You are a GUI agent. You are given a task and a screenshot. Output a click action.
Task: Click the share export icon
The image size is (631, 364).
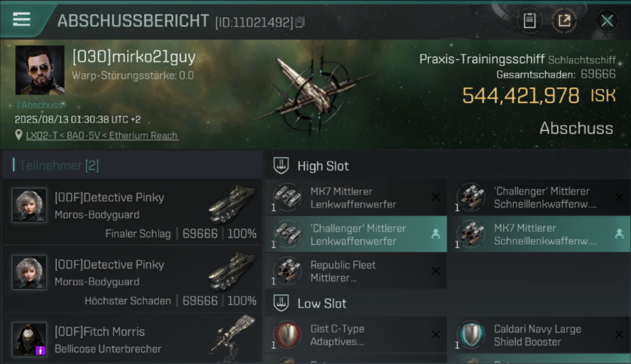[x=564, y=21]
